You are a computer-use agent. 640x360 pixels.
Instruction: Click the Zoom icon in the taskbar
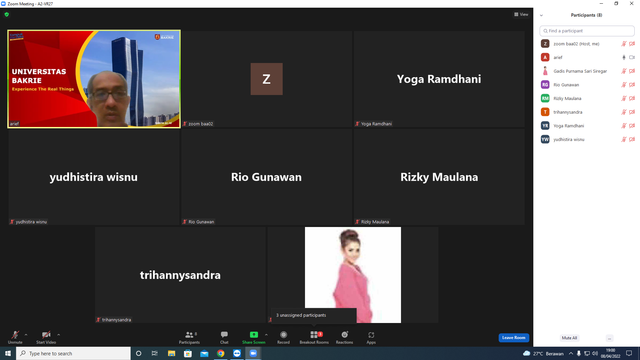[253, 353]
